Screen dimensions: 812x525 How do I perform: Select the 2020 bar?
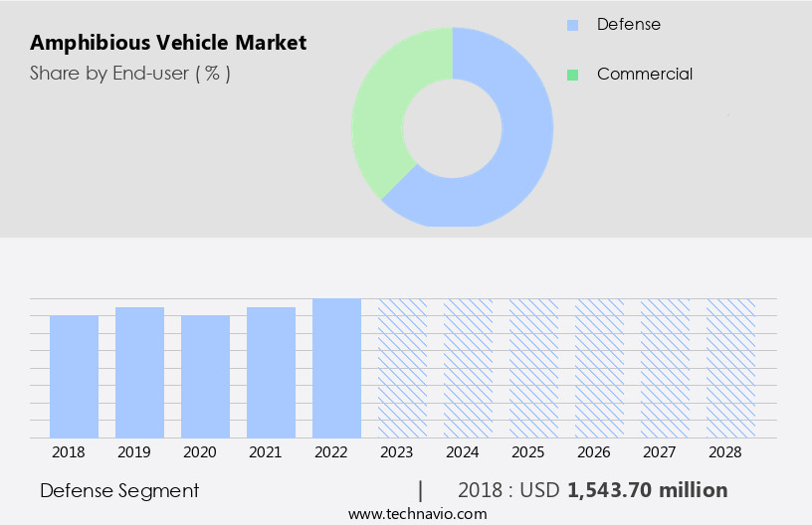[x=205, y=376]
